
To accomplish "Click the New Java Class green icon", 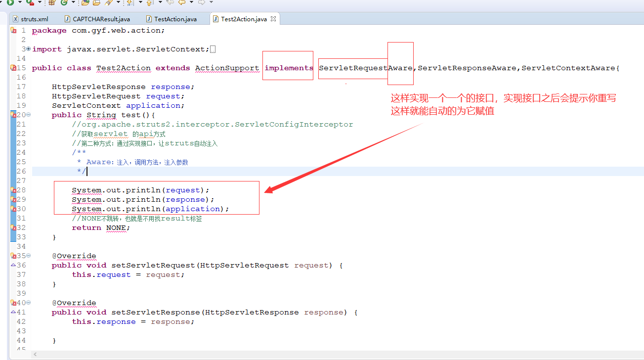I will click(x=64, y=2).
